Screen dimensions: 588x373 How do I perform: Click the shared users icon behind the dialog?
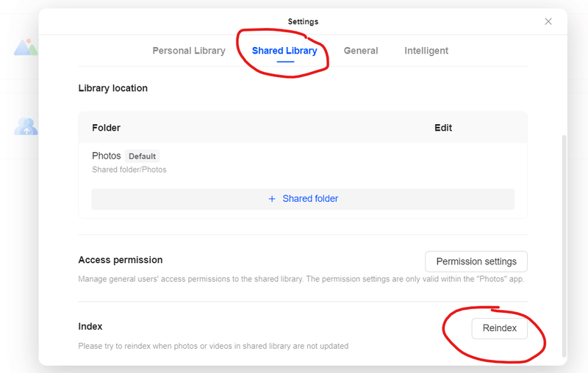(x=26, y=126)
